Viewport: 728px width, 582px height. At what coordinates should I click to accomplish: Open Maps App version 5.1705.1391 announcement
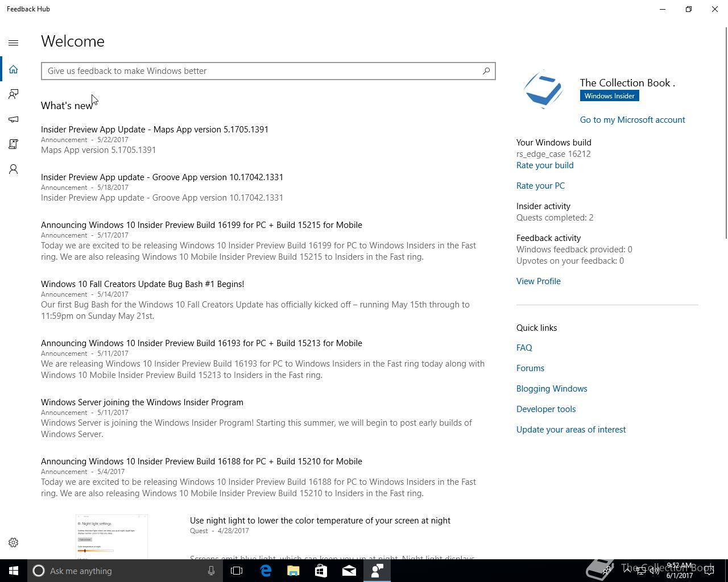tap(155, 130)
